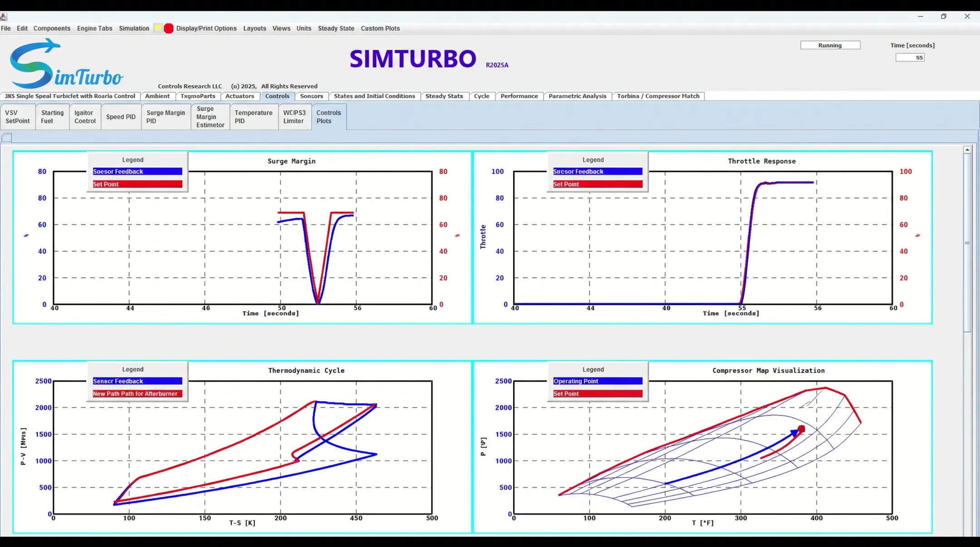The image size is (980, 547).
Task: Click Controls Research LLC copyright text
Action: (x=238, y=86)
